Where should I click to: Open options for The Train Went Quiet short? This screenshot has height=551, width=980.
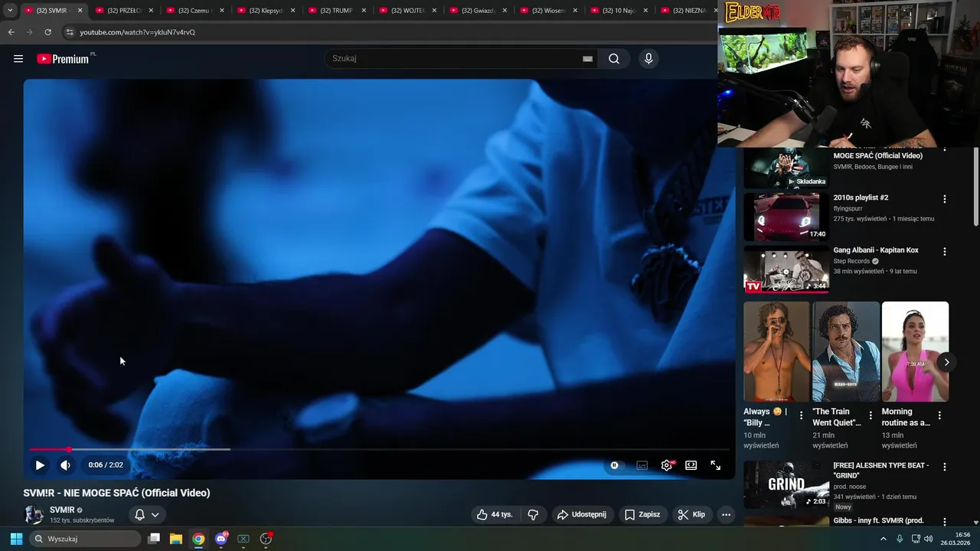pyautogui.click(x=871, y=416)
